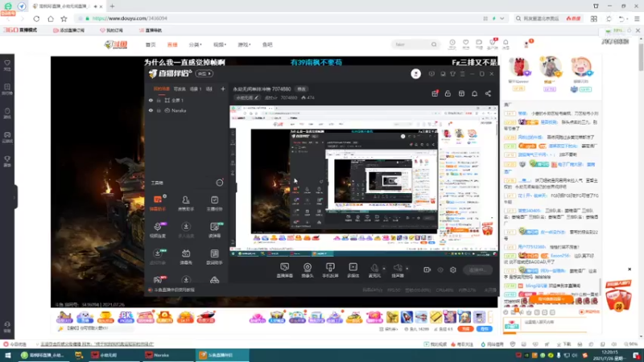Click the lock icon in stream header

click(x=448, y=93)
